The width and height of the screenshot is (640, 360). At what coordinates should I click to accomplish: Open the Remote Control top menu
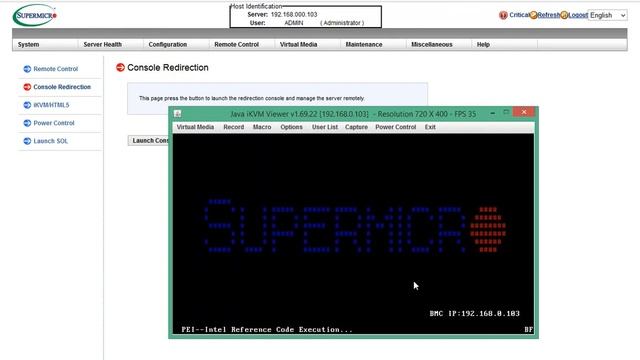point(237,44)
